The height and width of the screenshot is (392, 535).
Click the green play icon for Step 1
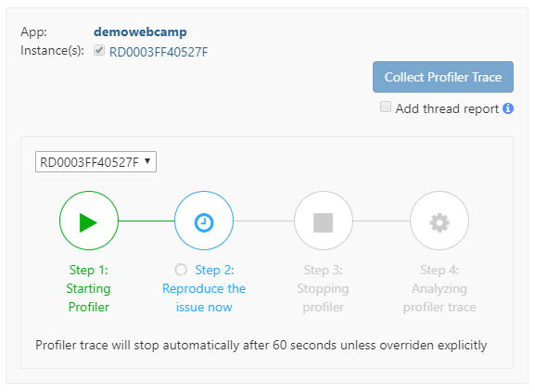[88, 222]
